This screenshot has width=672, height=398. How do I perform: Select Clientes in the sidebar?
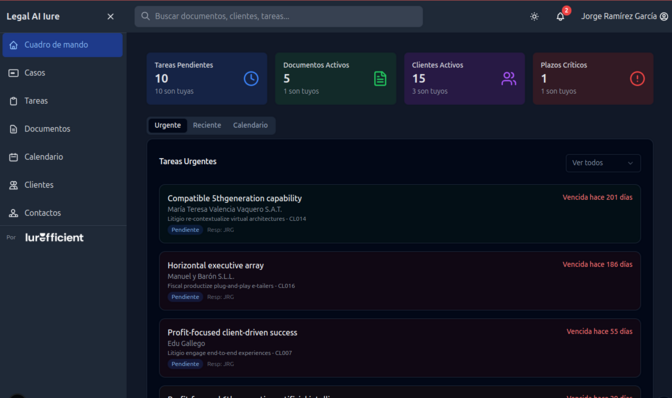click(x=63, y=185)
